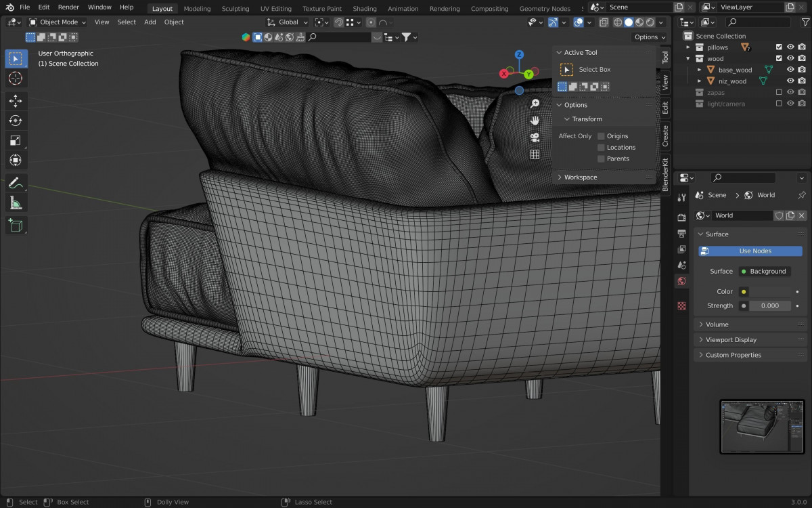Image resolution: width=812 pixels, height=508 pixels.
Task: Select the Measure tool
Action: coord(16,203)
